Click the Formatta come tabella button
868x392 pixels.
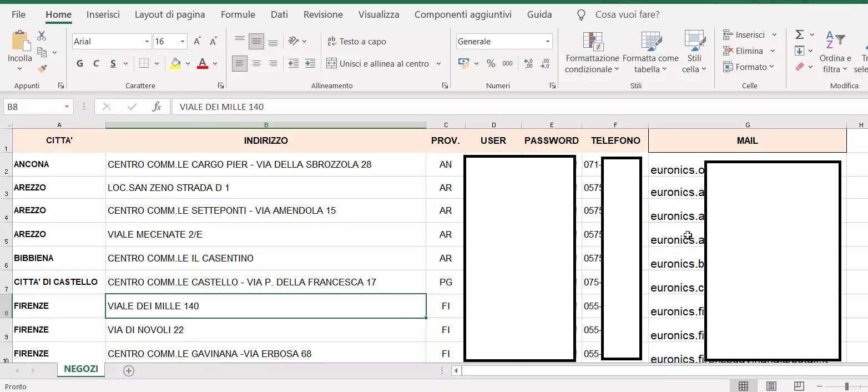pos(650,51)
